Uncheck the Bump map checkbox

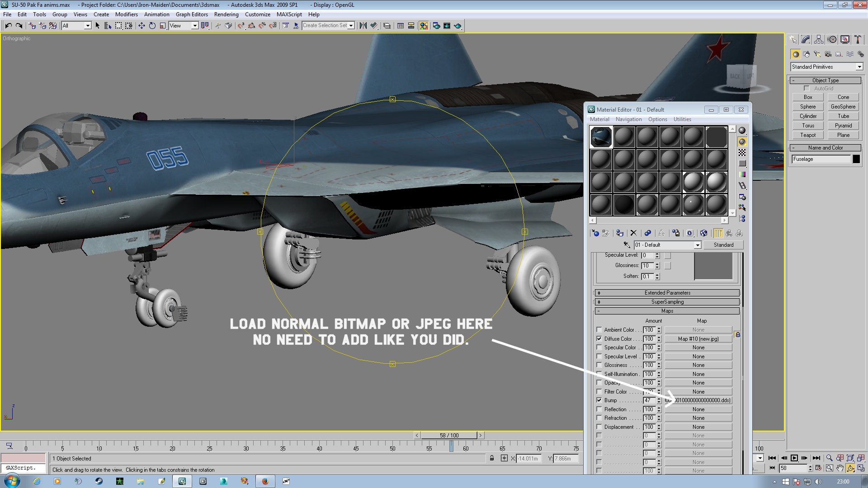coord(599,400)
